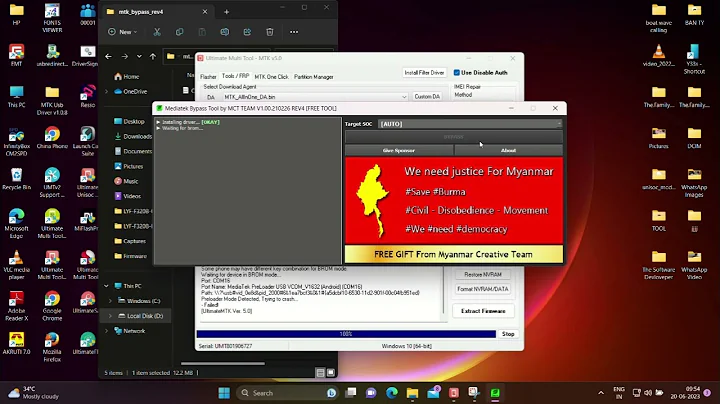Click the Stop button beside progress bar
This screenshot has height=404, width=720.
[508, 334]
